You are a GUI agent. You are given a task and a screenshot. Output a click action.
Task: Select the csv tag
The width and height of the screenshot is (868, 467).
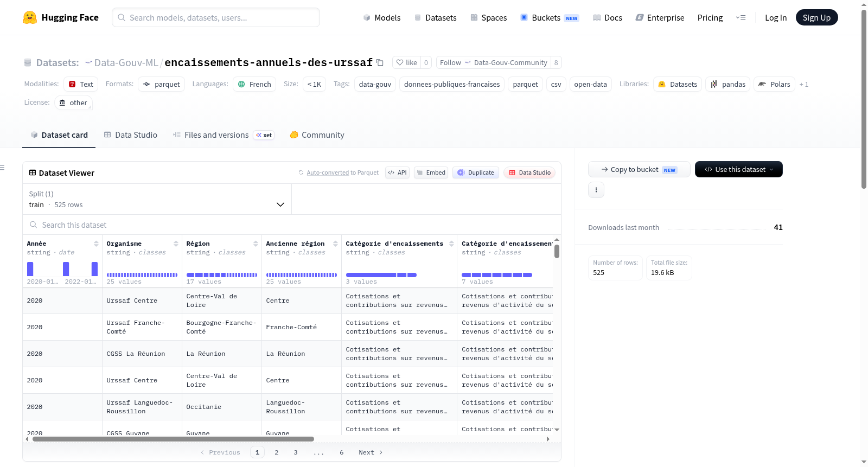[556, 84]
